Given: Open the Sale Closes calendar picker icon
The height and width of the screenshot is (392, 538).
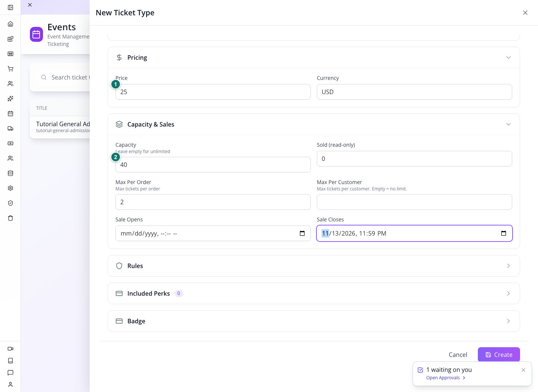Looking at the screenshot, I should click(x=504, y=233).
